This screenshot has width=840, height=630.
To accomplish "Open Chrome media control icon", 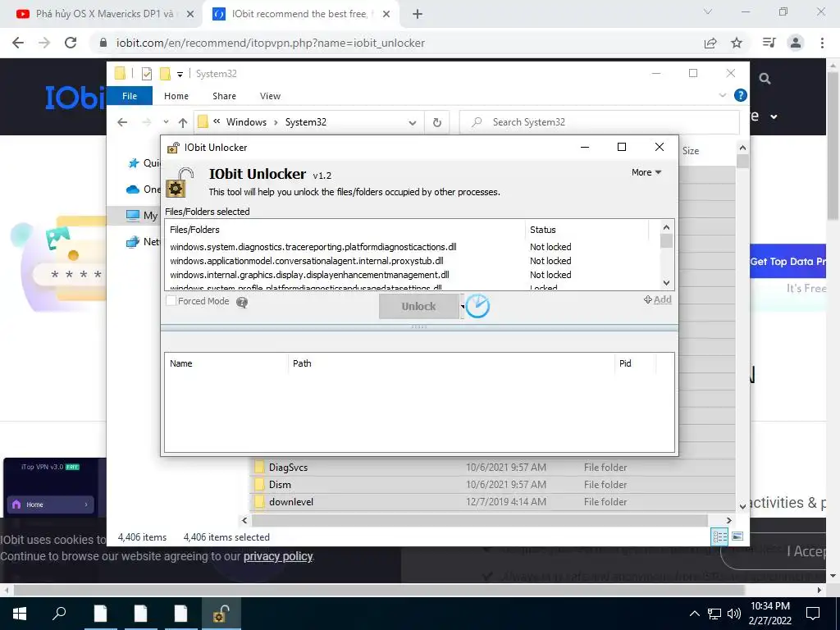I will (769, 43).
